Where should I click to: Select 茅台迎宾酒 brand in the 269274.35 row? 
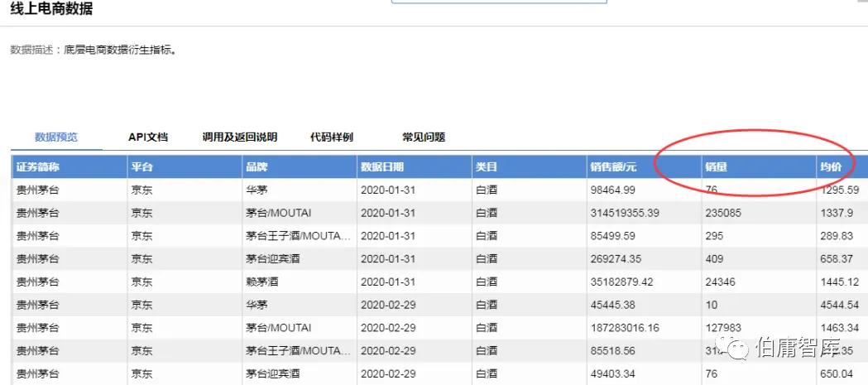tap(273, 258)
